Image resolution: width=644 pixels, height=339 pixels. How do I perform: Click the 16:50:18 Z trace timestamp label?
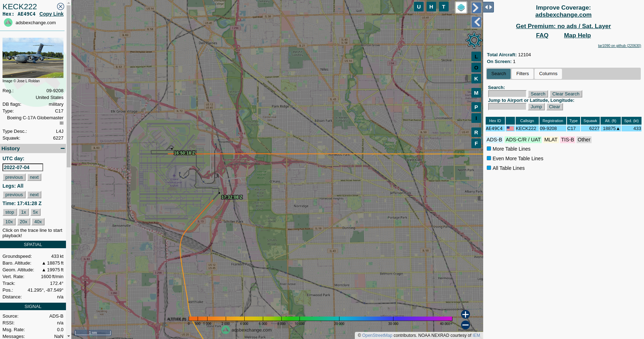184,153
